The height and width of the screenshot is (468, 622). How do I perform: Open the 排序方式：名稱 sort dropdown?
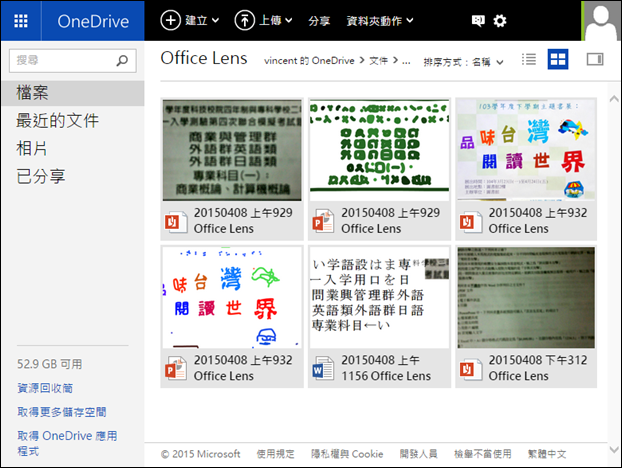click(x=463, y=62)
